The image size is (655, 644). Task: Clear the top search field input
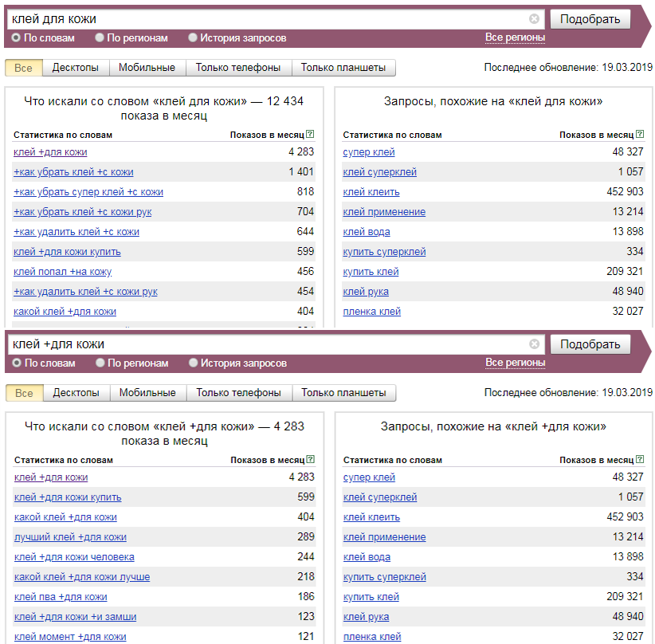535,18
